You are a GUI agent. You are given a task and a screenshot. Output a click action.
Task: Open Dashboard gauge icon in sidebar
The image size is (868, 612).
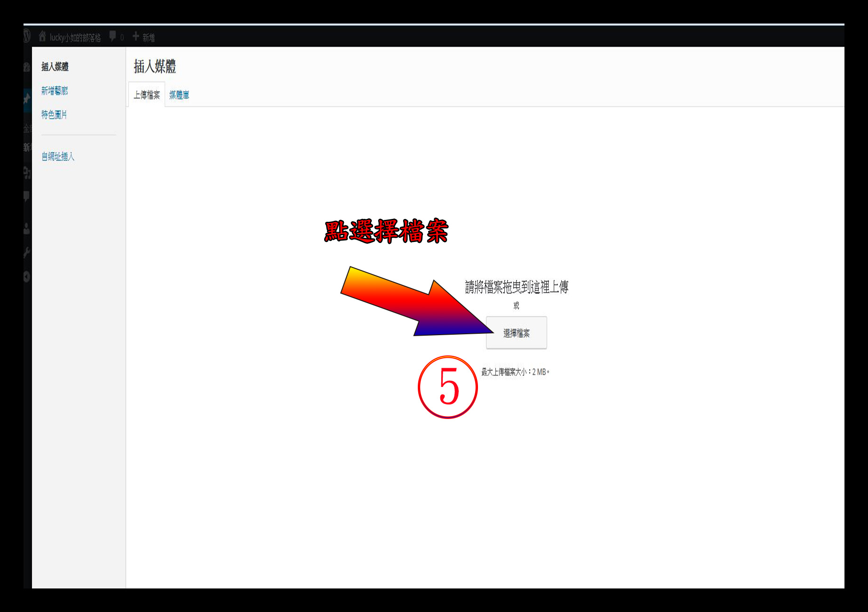click(x=27, y=67)
